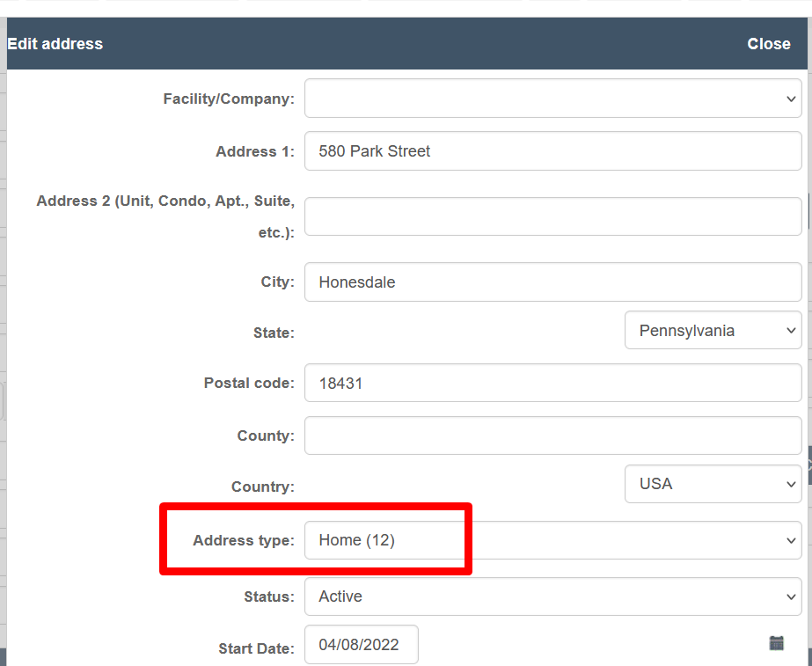
Task: Select the City field containing Honesdale
Action: (553, 282)
